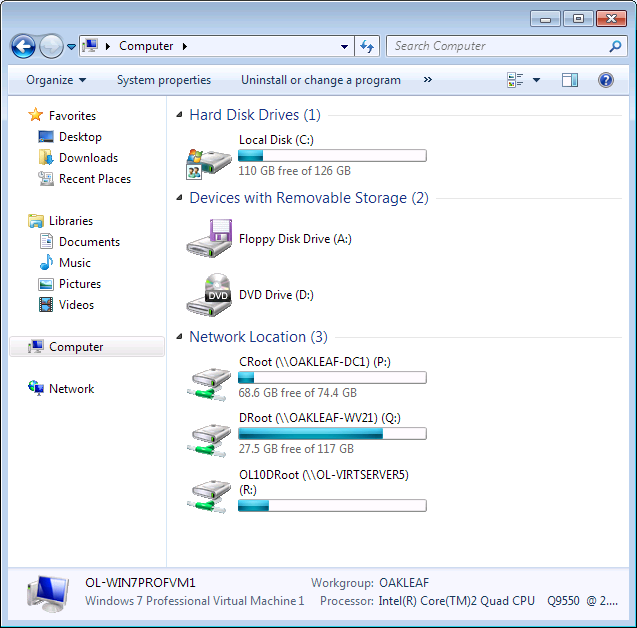Select DRoot (\\OAKLEAF-WV21) (Q:) label
This screenshot has width=637, height=628.
pyautogui.click(x=320, y=418)
